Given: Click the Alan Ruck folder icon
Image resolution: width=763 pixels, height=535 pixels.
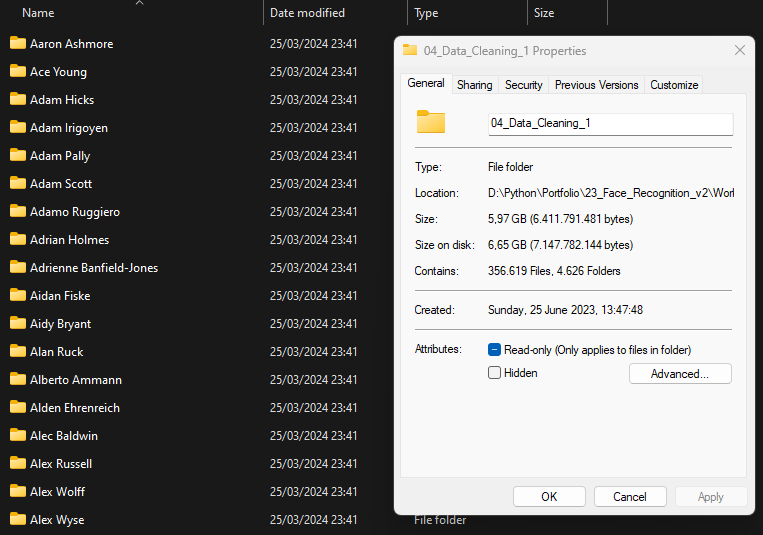Looking at the screenshot, I should (18, 351).
